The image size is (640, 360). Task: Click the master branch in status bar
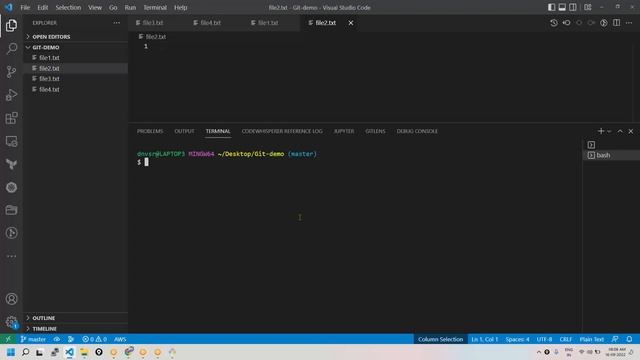tap(33, 339)
